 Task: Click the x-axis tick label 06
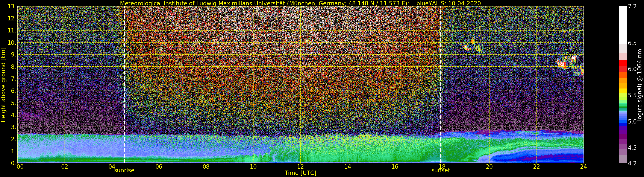click(x=159, y=167)
